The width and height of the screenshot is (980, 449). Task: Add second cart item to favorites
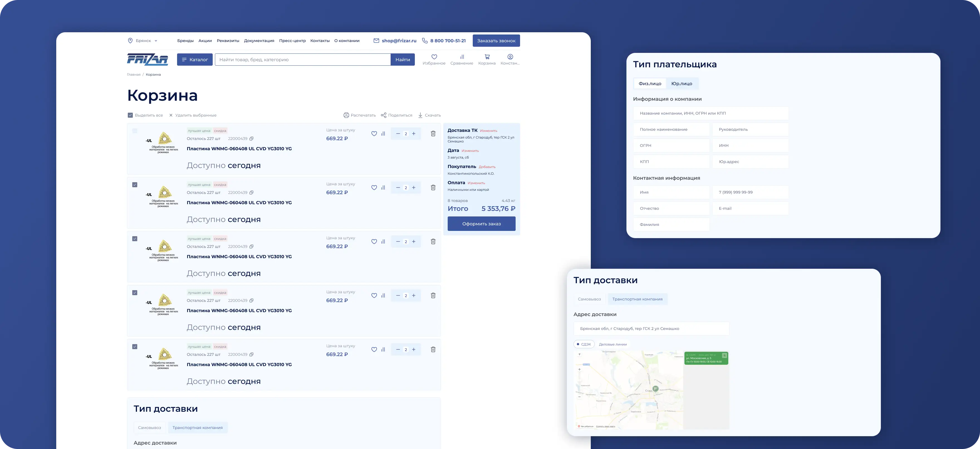click(x=374, y=188)
